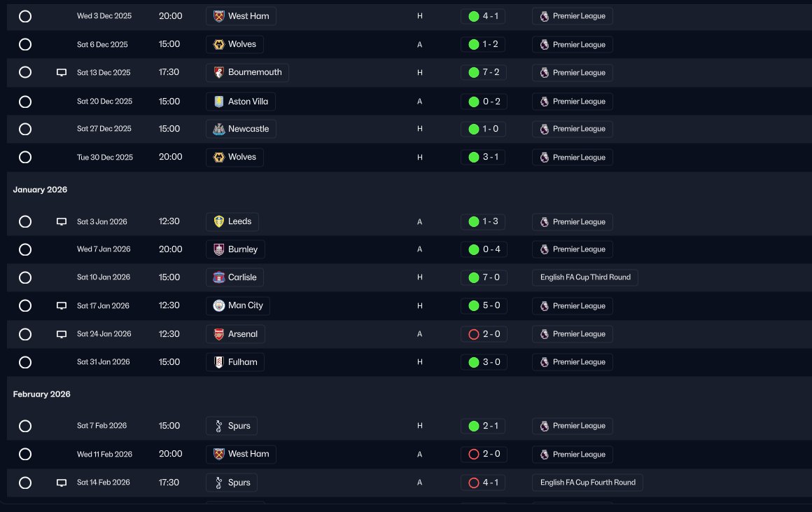Click the TV icon on Arsenal away fixture
This screenshot has height=512, width=812.
[x=61, y=334]
